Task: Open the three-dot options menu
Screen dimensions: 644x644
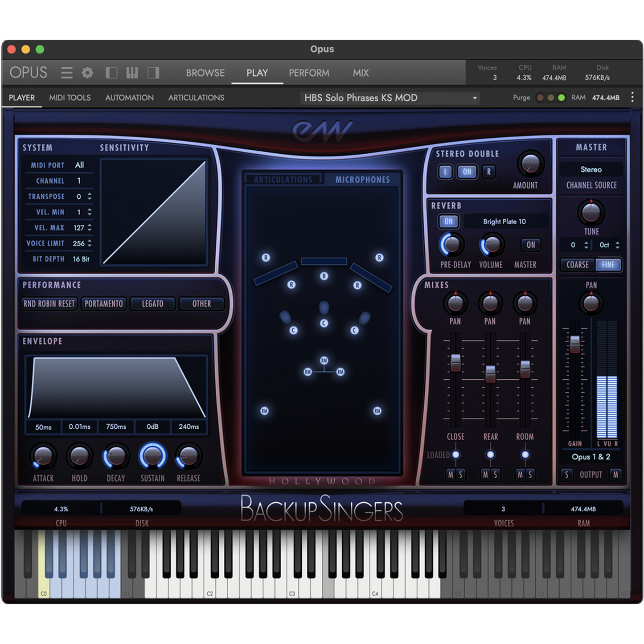Action: 632,97
